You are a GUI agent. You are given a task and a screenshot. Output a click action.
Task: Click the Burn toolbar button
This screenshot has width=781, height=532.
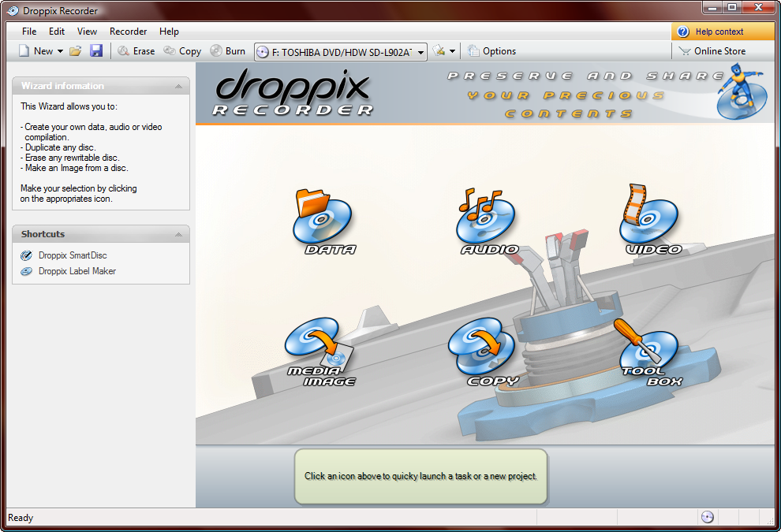coord(228,50)
